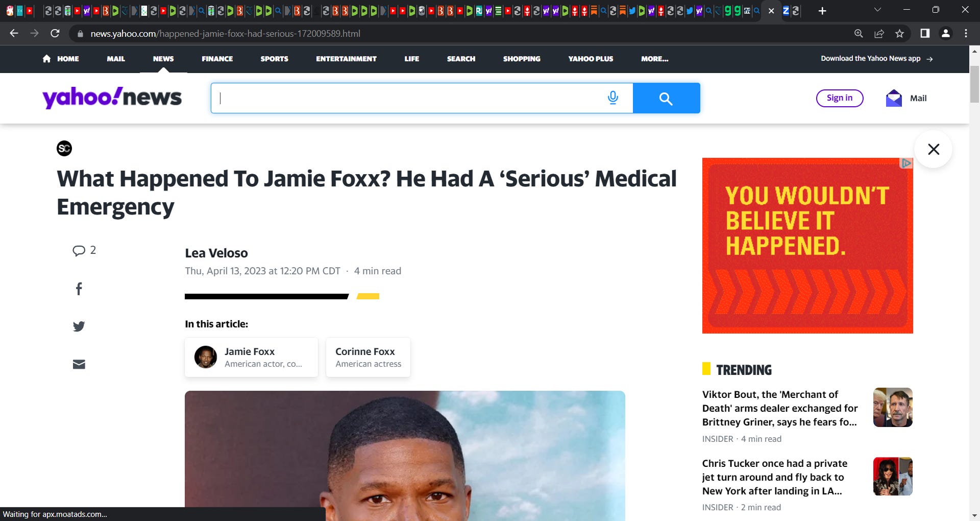
Task: Click Search in the navigation bar
Action: [461, 59]
